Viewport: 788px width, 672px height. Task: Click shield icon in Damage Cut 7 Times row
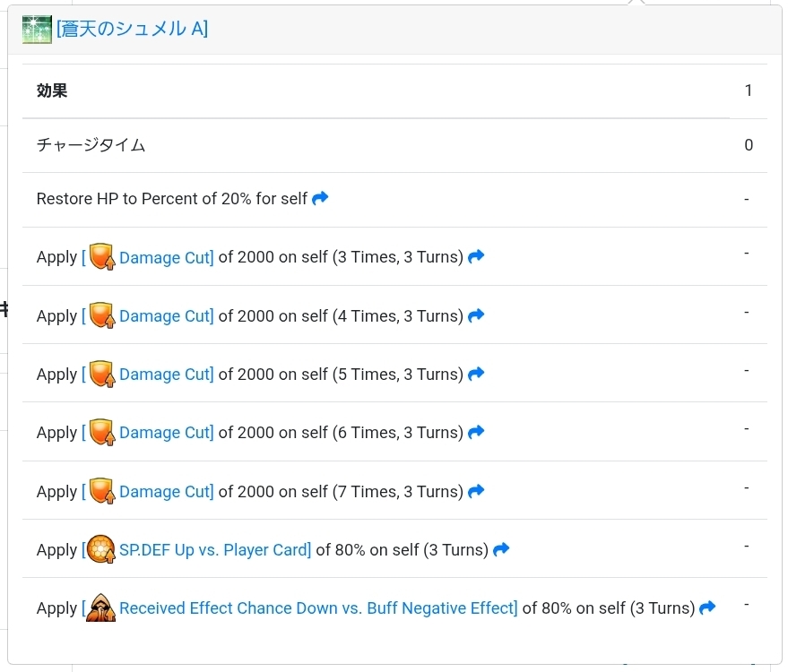(102, 491)
